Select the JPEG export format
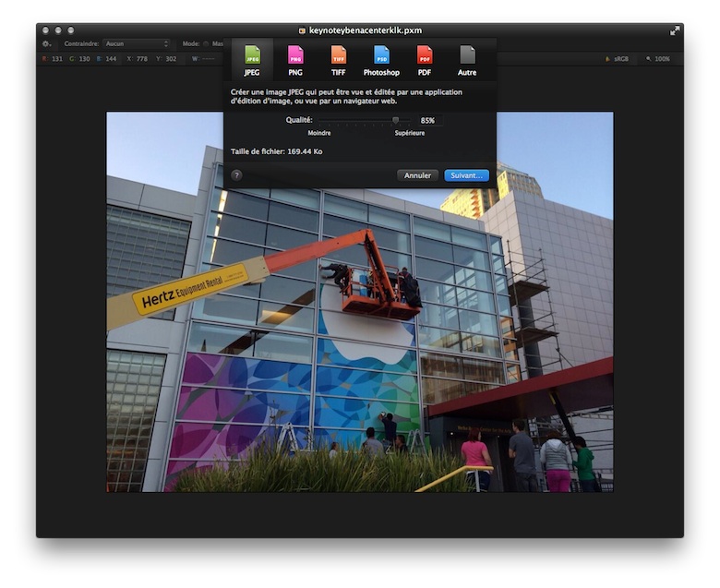This screenshot has width=720, height=588. (x=252, y=60)
